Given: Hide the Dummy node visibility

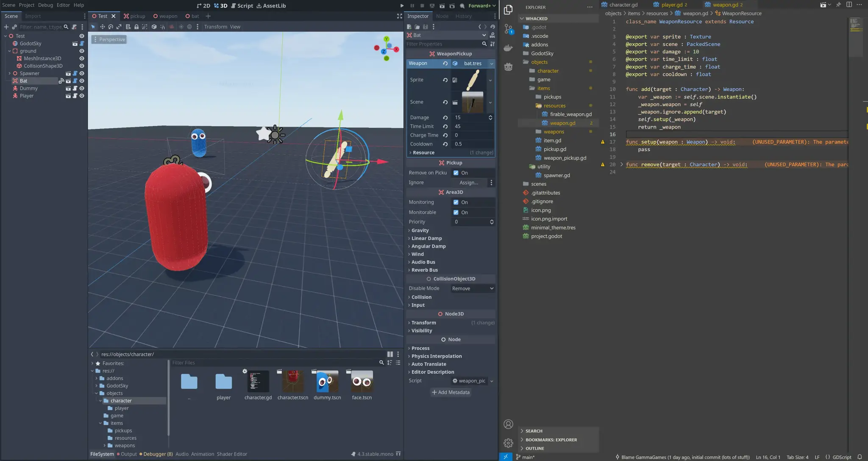Looking at the screenshot, I should tap(82, 88).
